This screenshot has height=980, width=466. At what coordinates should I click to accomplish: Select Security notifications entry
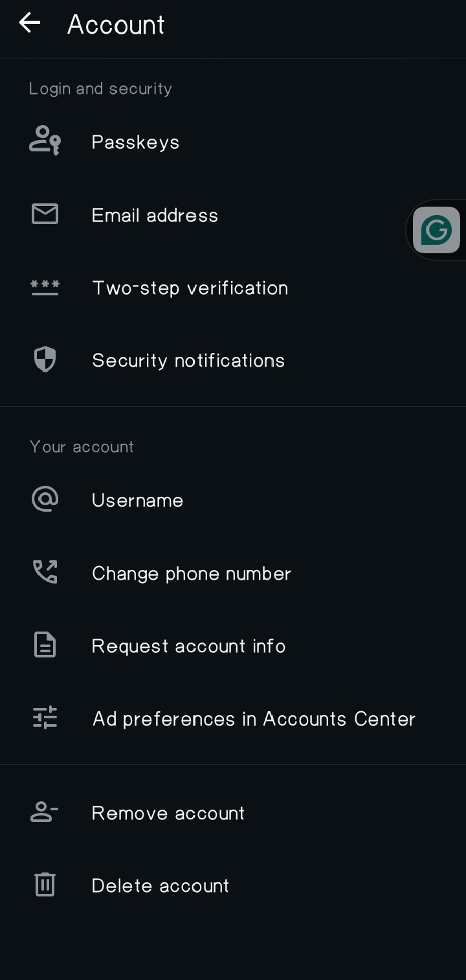[x=233, y=360]
